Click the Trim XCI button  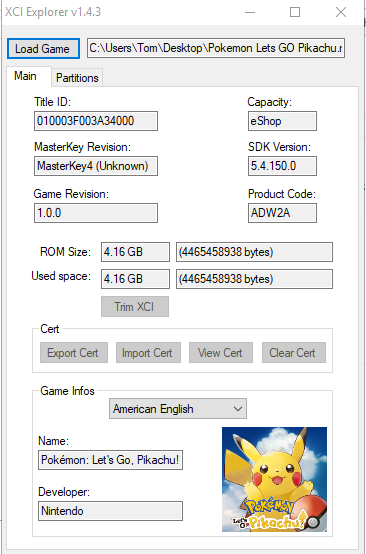click(x=135, y=306)
